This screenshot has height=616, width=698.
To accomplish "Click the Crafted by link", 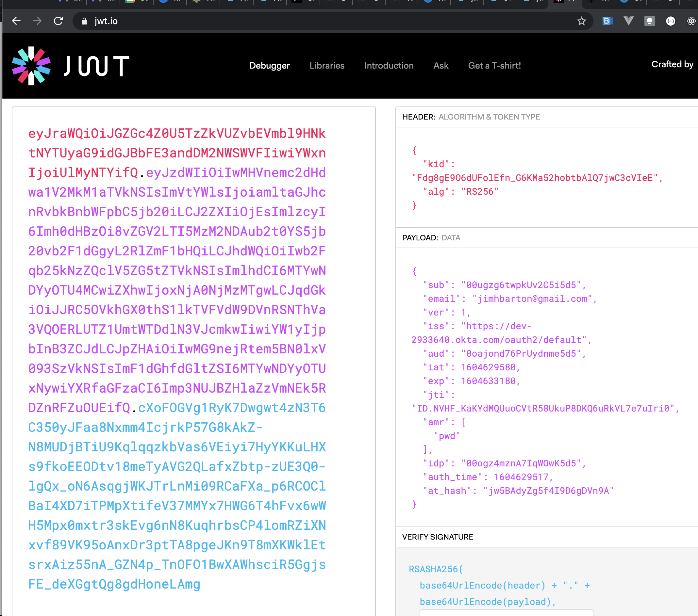I will [x=673, y=64].
